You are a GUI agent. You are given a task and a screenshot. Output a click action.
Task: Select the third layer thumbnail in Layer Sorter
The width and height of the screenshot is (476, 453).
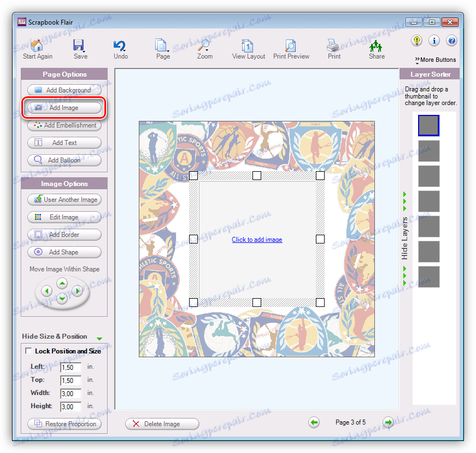click(x=428, y=176)
